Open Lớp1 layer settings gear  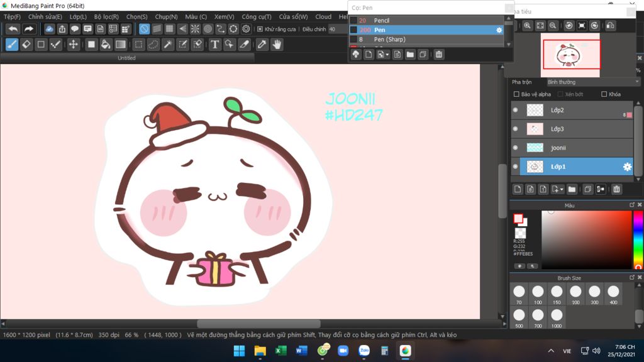tap(627, 167)
